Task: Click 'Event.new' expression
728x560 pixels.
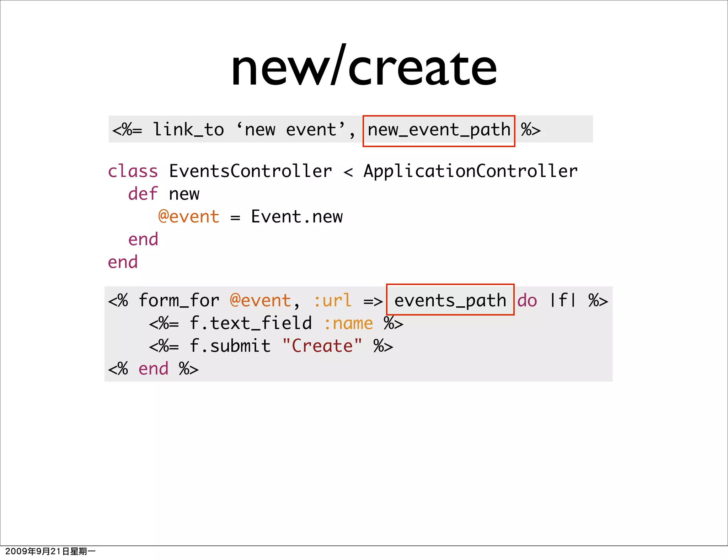Action: pos(297,217)
